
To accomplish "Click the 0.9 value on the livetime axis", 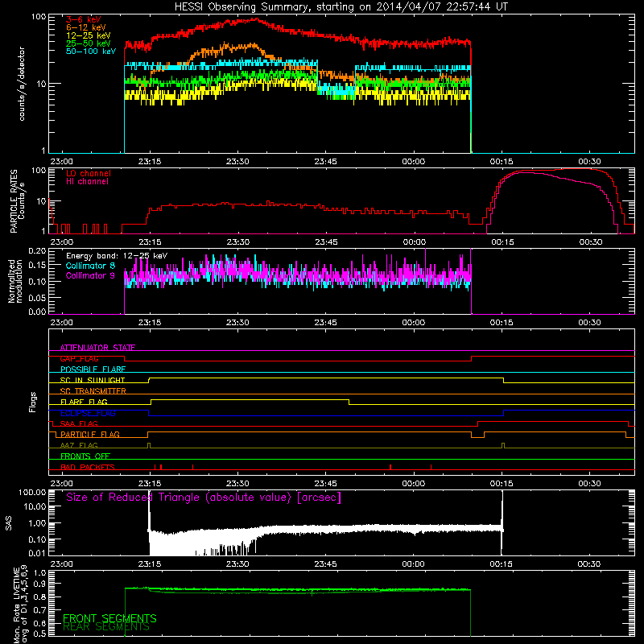I will click(x=39, y=584).
